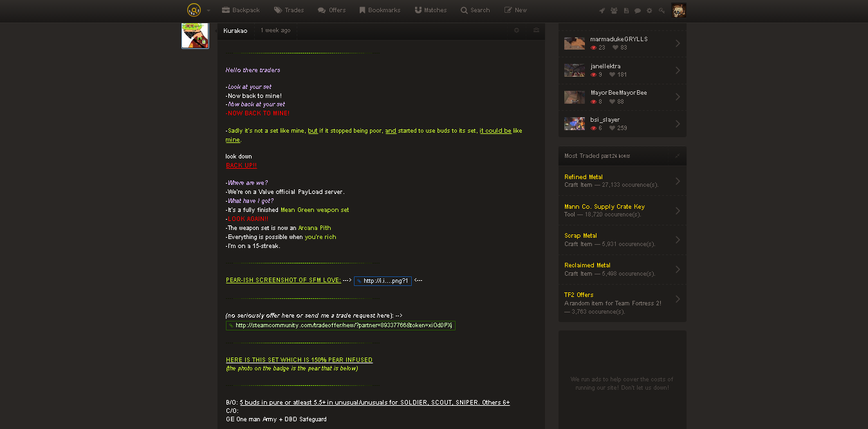Click the B/O 5 buds in pure line

pos(367,403)
